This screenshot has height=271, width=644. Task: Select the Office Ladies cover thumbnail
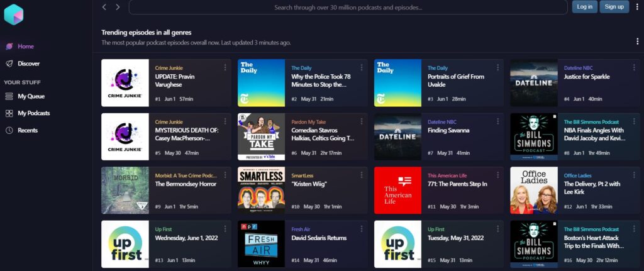[533, 190]
